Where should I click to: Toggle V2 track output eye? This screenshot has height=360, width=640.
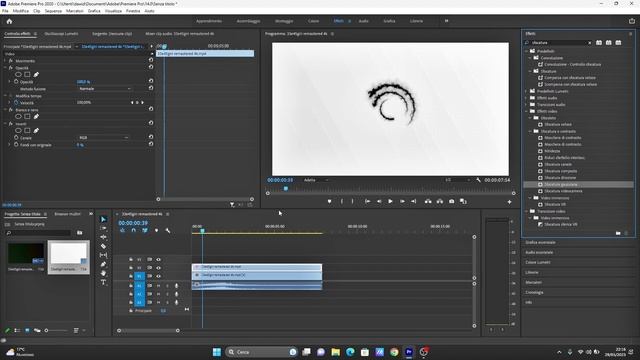[x=158, y=268]
